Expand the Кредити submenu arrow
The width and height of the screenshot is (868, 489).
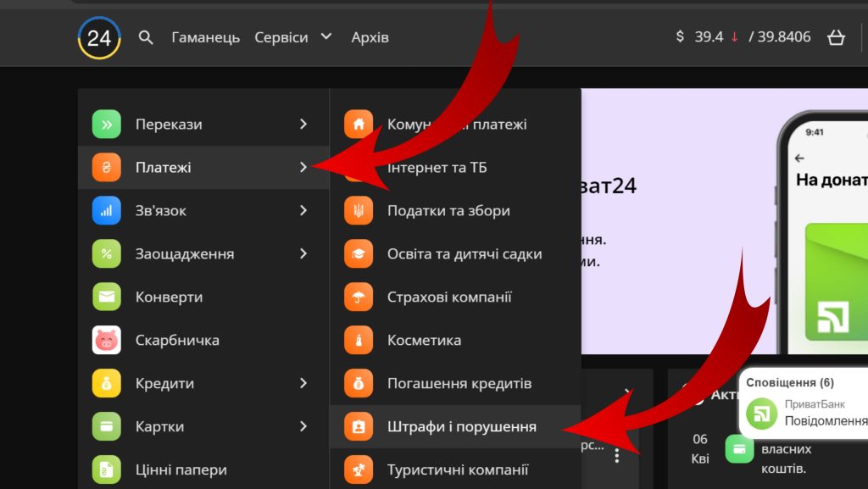(303, 384)
